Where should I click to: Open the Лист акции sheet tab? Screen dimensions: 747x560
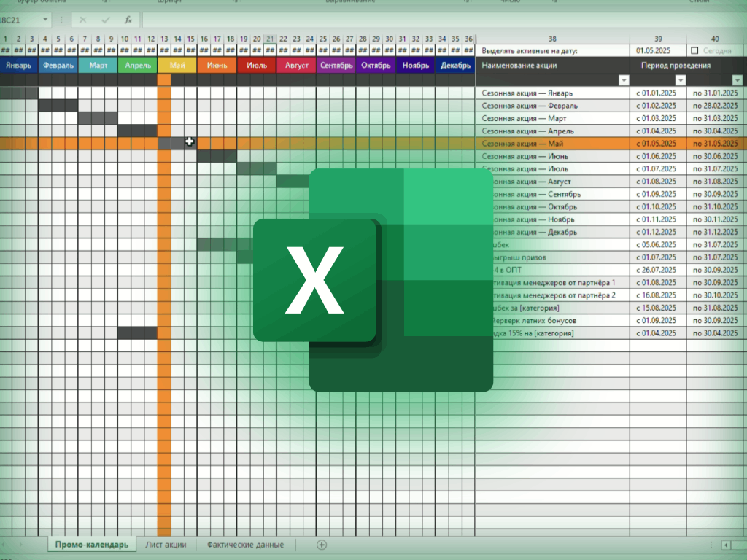coord(166,545)
